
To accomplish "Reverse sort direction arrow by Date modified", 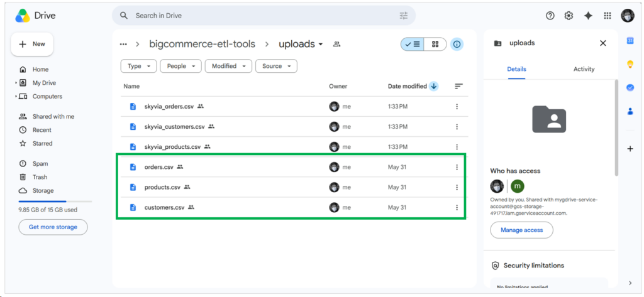I will tap(434, 86).
